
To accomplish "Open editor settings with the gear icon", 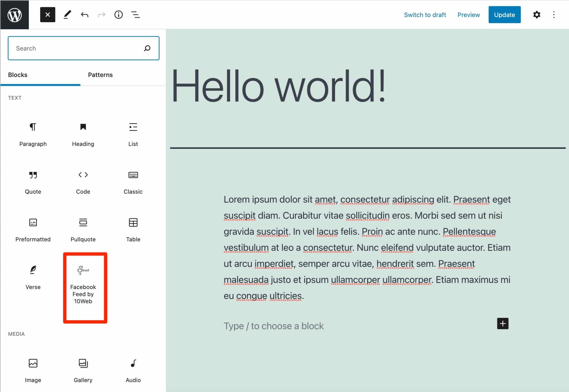I will click(x=537, y=15).
